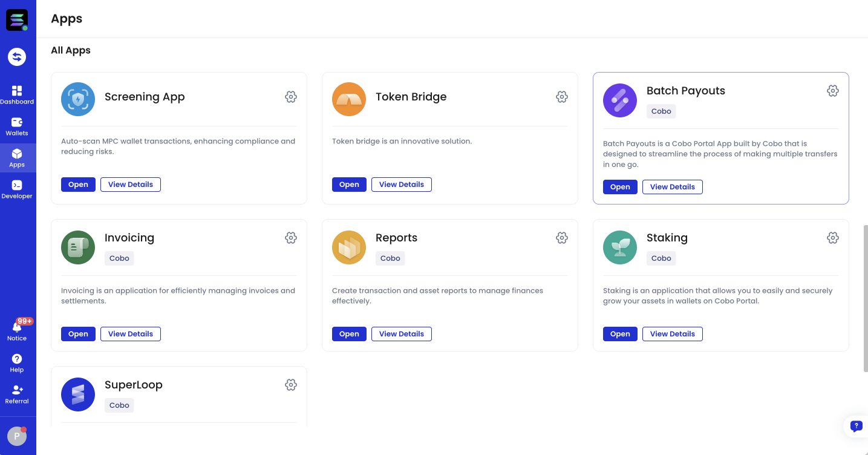
Task: Open the Screening App
Action: click(x=78, y=184)
